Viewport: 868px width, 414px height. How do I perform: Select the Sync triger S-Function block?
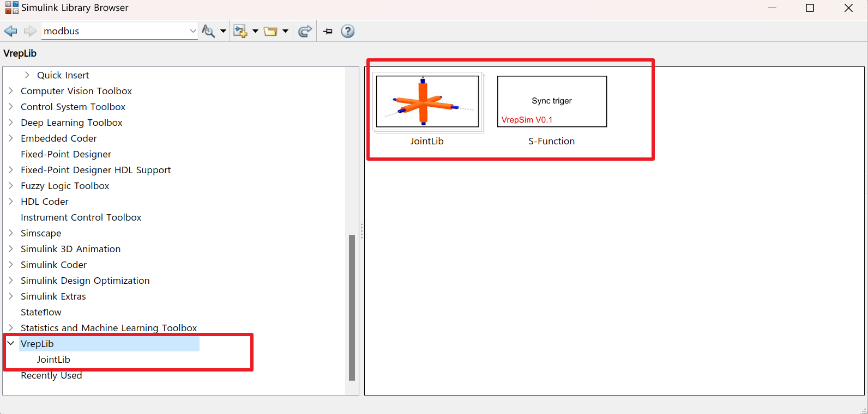pos(552,102)
